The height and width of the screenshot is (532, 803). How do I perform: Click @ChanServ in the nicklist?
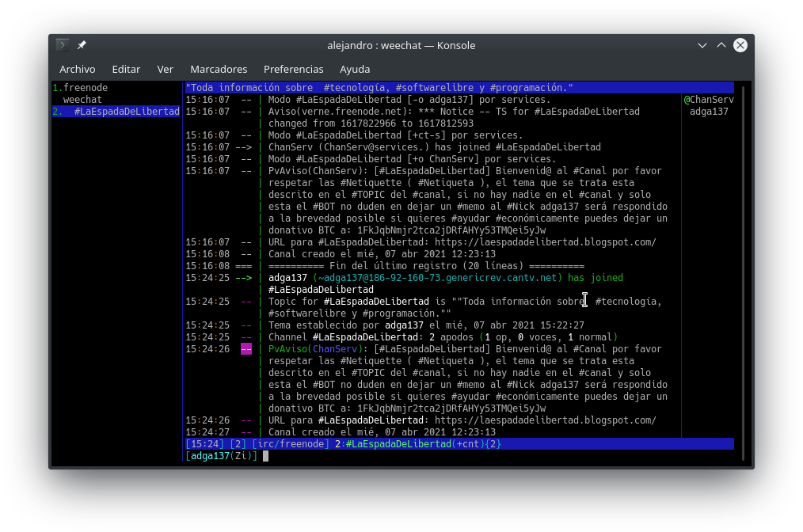click(710, 99)
